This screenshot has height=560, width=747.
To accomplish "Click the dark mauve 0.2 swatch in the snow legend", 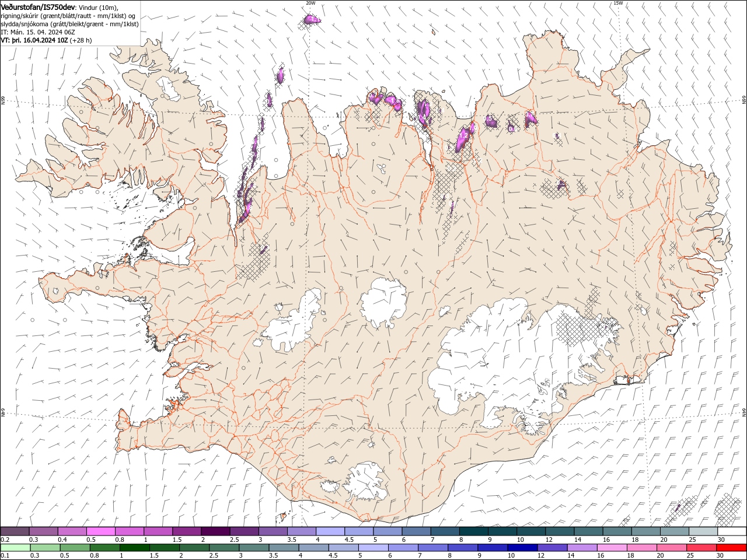I will [x=15, y=531].
